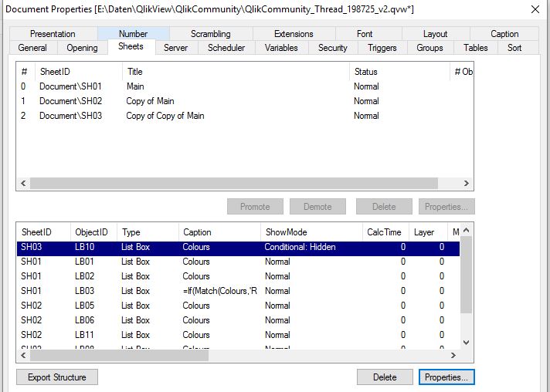
Task: Select sheet row Document\SH01 Main
Action: (245, 86)
